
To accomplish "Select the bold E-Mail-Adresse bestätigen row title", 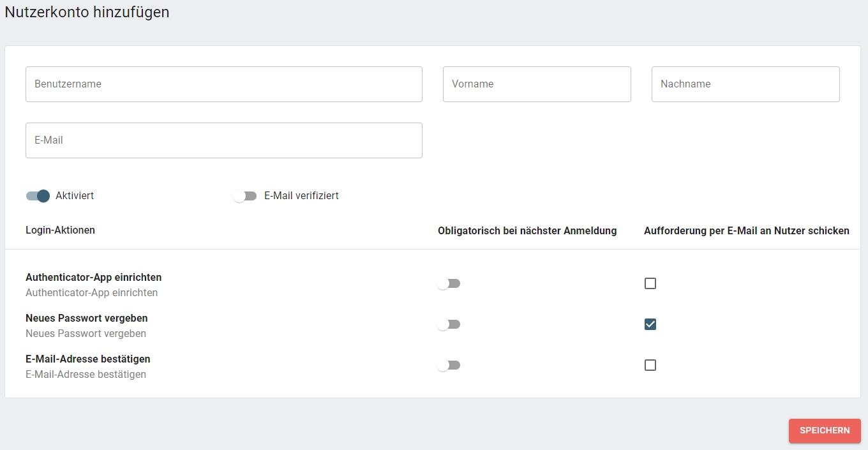I will (87, 359).
